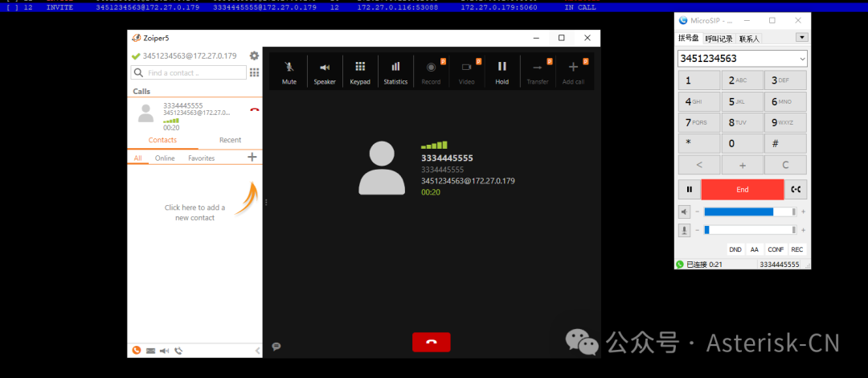This screenshot has width=868, height=378.
Task: Click the speaker icon in Zoiper5 bottom bar
Action: [165, 351]
